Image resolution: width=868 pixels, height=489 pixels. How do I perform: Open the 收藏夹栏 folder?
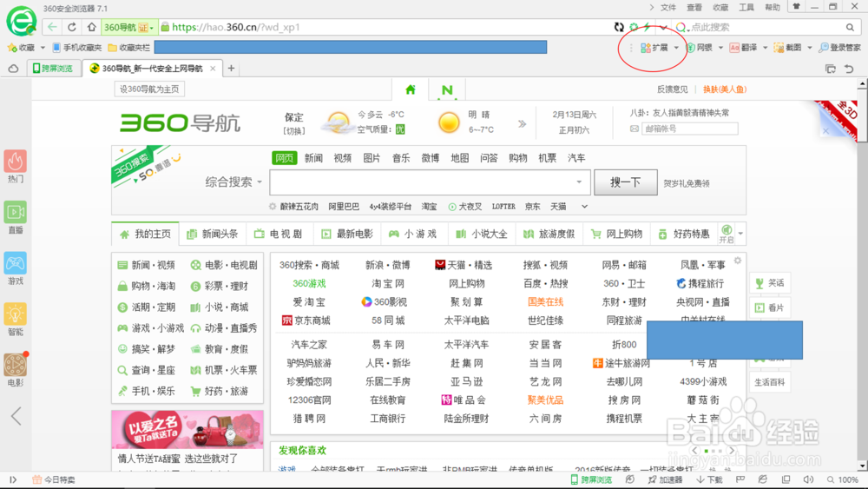coord(129,48)
